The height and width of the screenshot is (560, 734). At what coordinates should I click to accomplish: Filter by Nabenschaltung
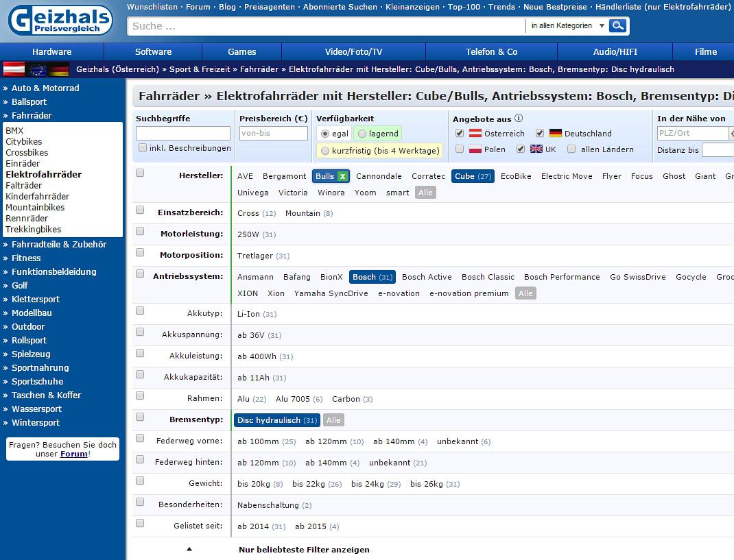[274, 505]
